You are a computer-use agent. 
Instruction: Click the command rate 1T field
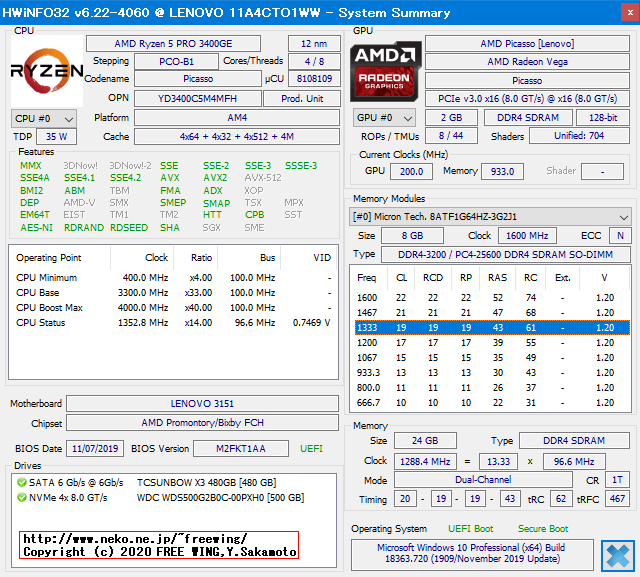point(617,480)
